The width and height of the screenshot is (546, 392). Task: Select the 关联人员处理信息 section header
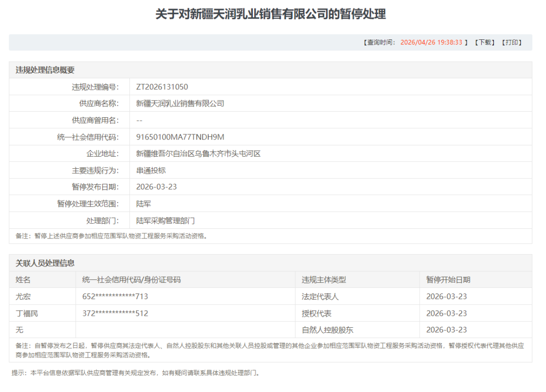point(45,263)
